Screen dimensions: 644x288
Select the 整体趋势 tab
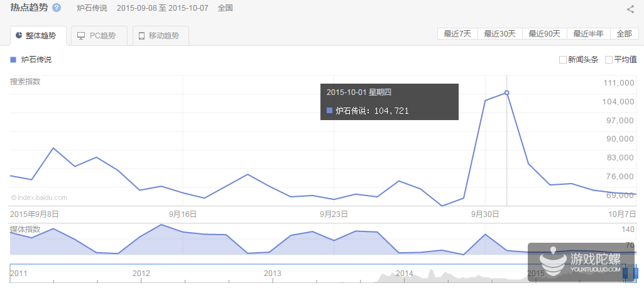(39, 35)
